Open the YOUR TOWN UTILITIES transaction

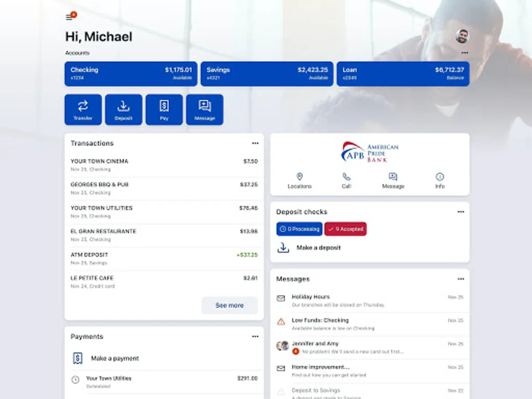tap(164, 212)
